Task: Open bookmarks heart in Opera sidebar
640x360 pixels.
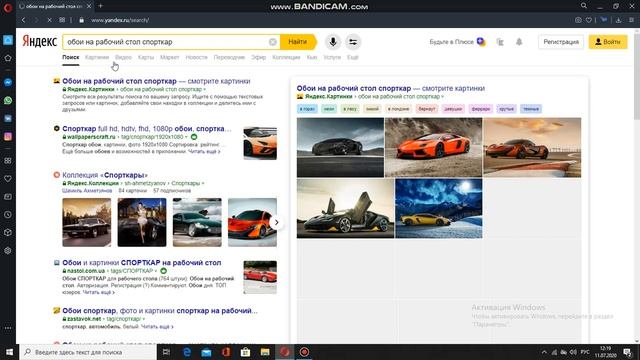Action: click(8, 179)
